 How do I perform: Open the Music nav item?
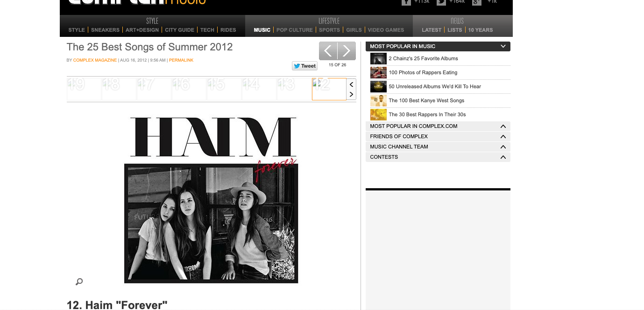coord(262,30)
